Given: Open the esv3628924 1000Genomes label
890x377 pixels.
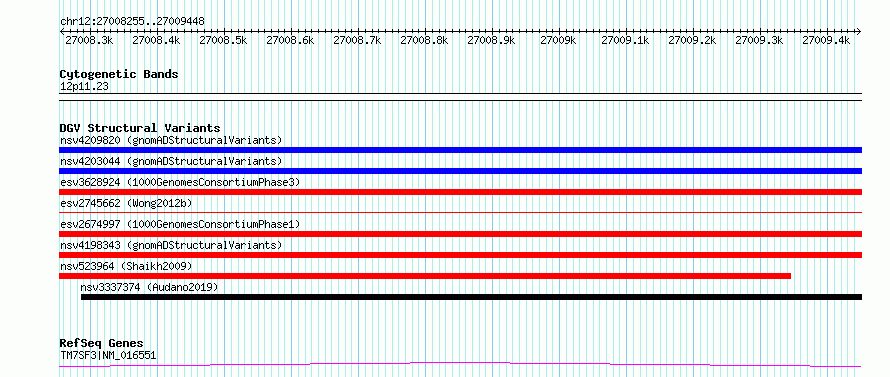Looking at the screenshot, I should pos(180,182).
